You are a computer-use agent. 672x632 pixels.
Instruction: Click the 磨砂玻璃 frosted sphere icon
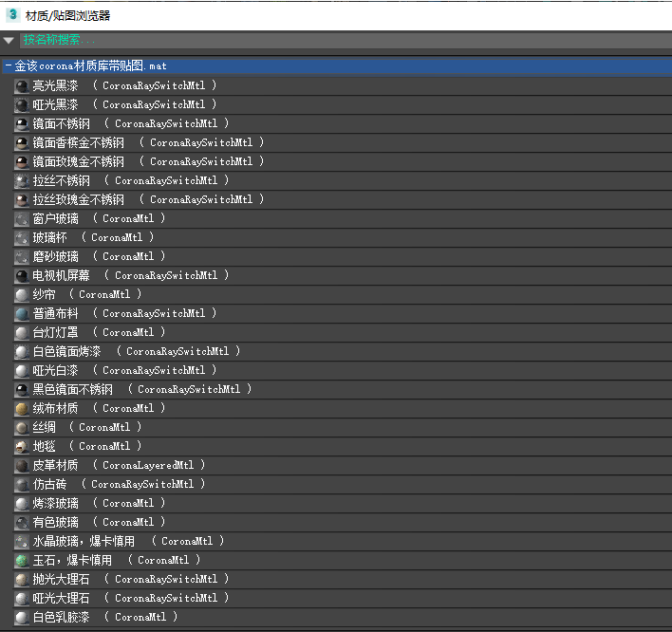[22, 257]
